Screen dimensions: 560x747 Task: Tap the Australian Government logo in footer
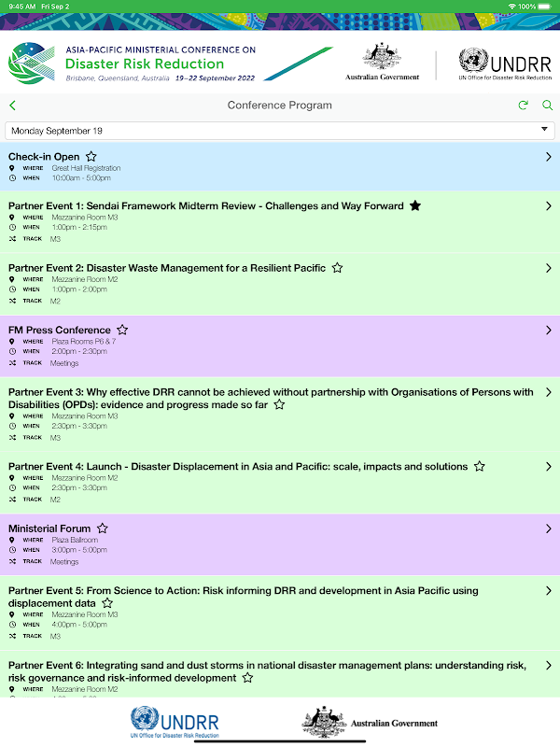(x=370, y=722)
